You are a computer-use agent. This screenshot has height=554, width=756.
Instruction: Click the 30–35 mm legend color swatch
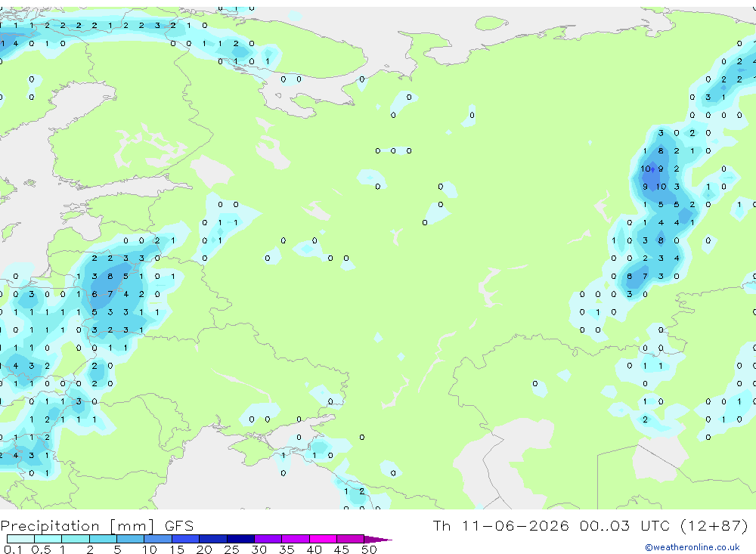268,539
